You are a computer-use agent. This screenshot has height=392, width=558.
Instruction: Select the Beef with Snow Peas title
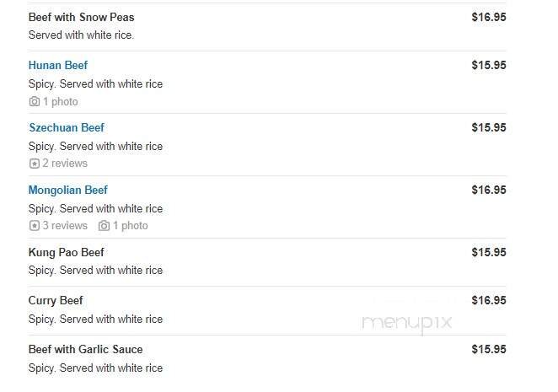[81, 17]
